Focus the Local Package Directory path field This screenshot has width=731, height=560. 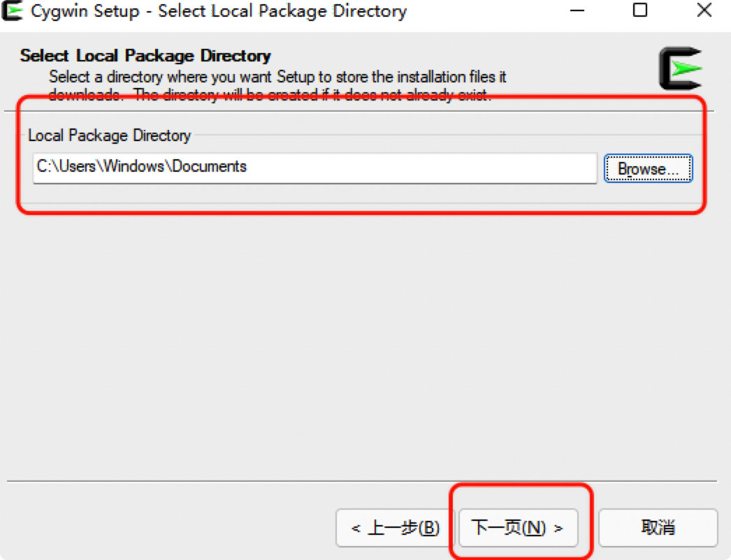point(419,168)
